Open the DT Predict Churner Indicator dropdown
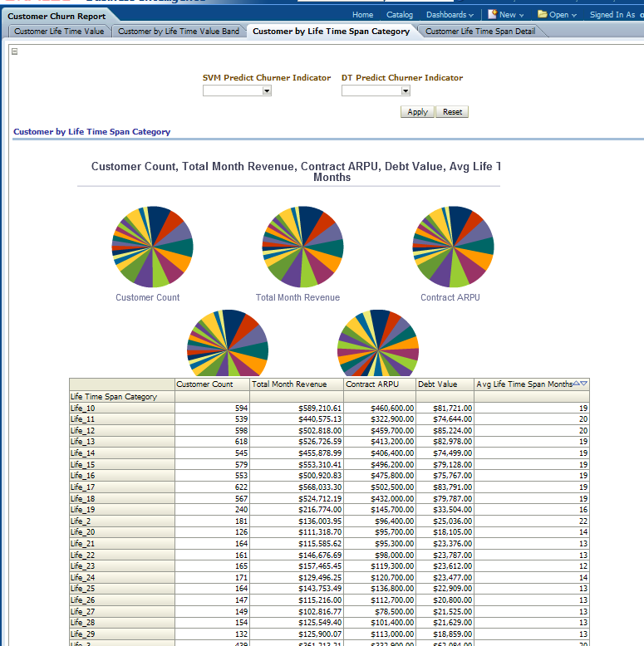The height and width of the screenshot is (646, 644). [406, 91]
